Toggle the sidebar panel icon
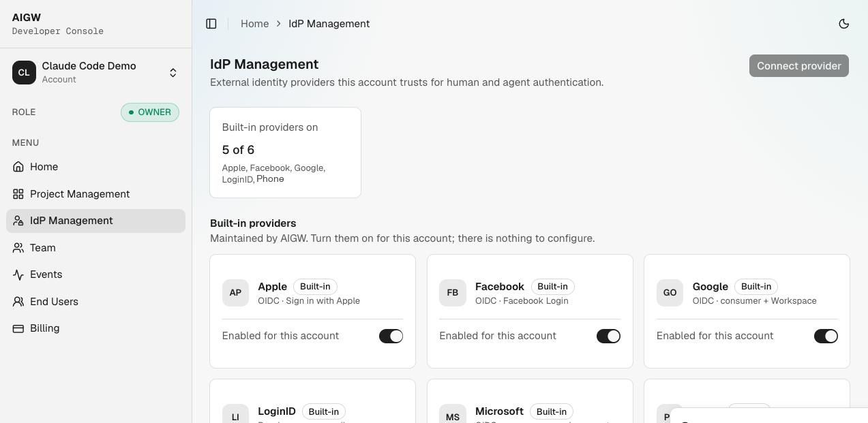The image size is (868, 423). click(x=211, y=24)
